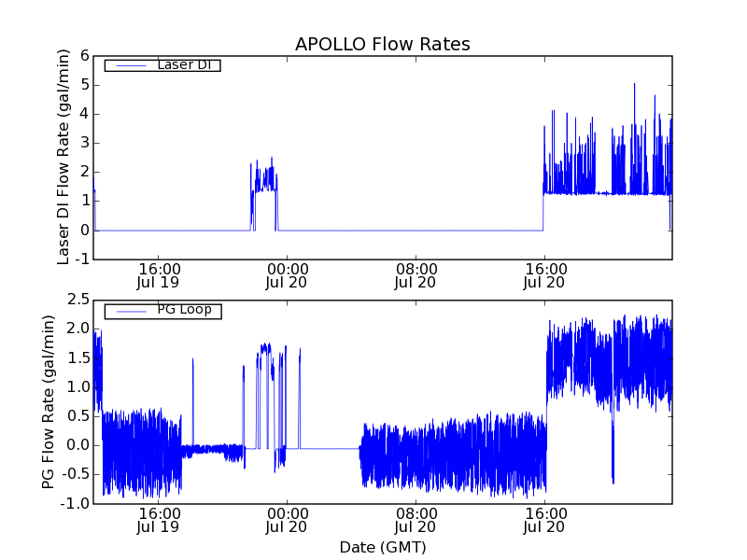Click the 'Laser DI Flow Rate (gal/min)' axis label
The image size is (747, 560).
coord(63,157)
